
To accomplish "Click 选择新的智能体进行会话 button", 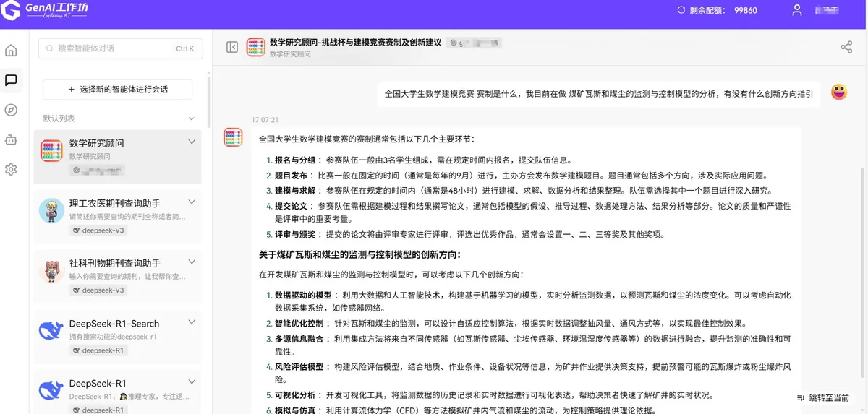I will (117, 90).
